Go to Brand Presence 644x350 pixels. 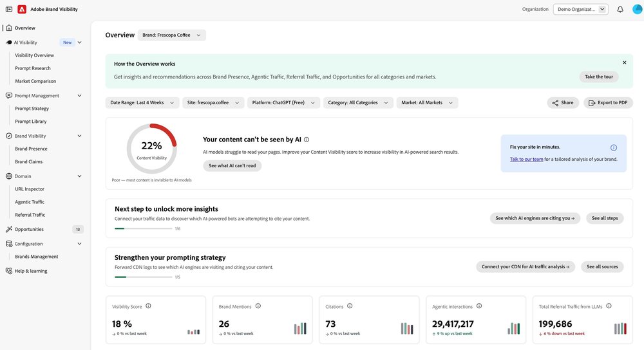click(31, 149)
